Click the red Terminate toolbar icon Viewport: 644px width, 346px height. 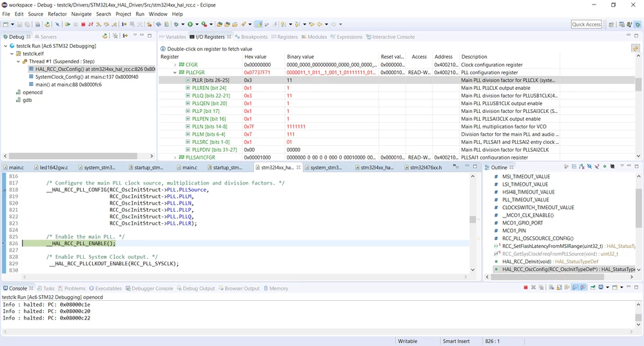(83, 25)
